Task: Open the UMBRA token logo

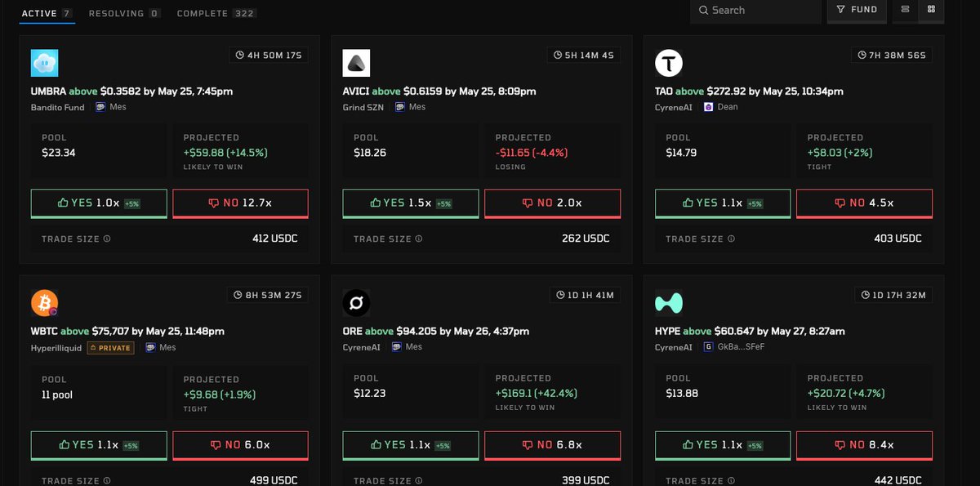Action: click(44, 63)
